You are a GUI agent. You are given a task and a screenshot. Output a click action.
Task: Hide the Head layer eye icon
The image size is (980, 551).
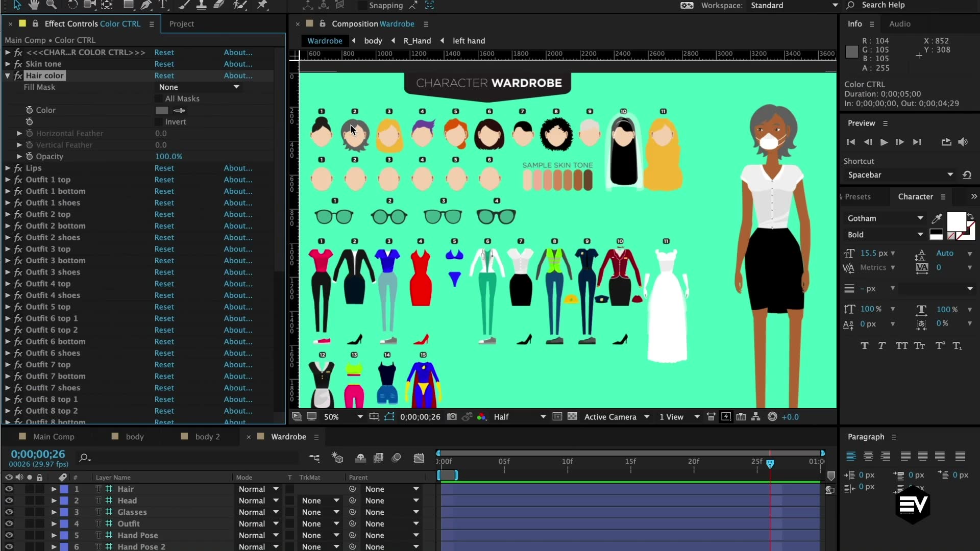(9, 500)
